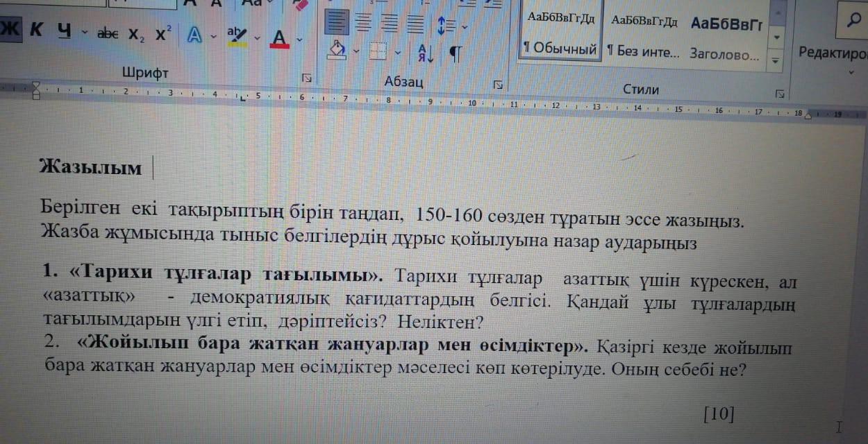Toggle italic formatting with the К button
Viewport: 868px width, 444px height.
[x=36, y=31]
